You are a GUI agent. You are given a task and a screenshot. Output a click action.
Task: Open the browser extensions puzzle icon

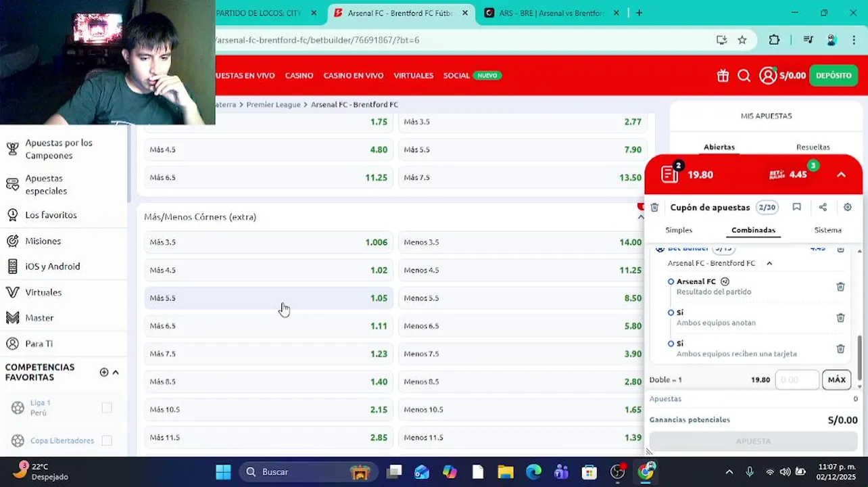point(774,40)
